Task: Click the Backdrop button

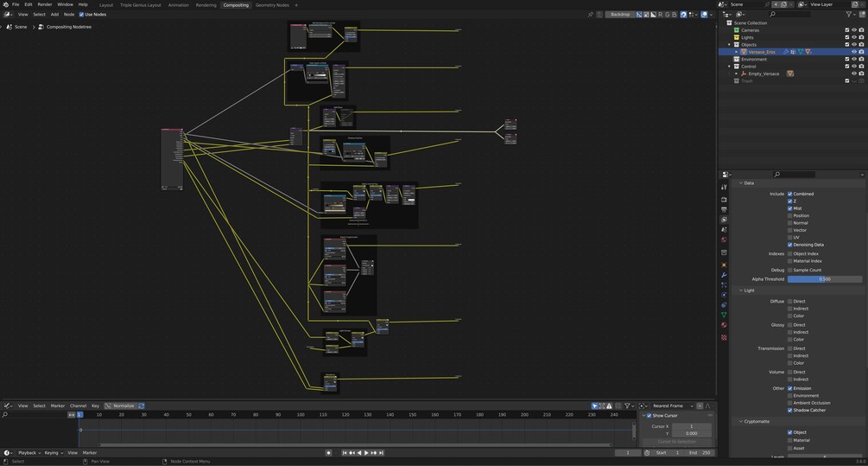Action: pos(619,15)
